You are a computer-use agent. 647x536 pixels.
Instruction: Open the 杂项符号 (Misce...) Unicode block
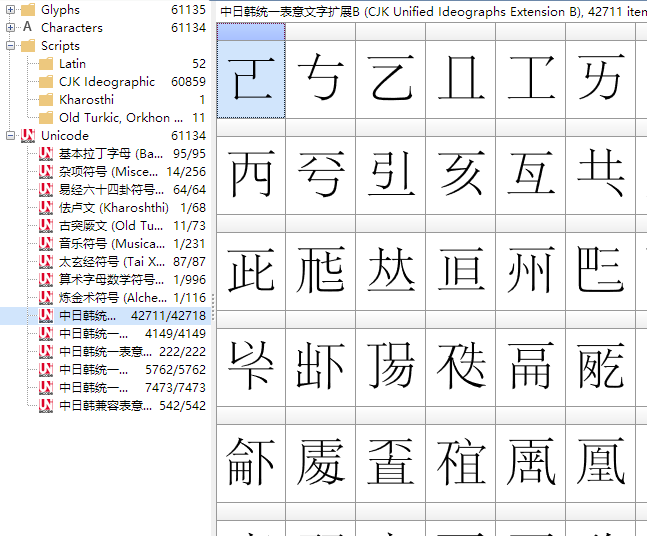tap(98, 172)
